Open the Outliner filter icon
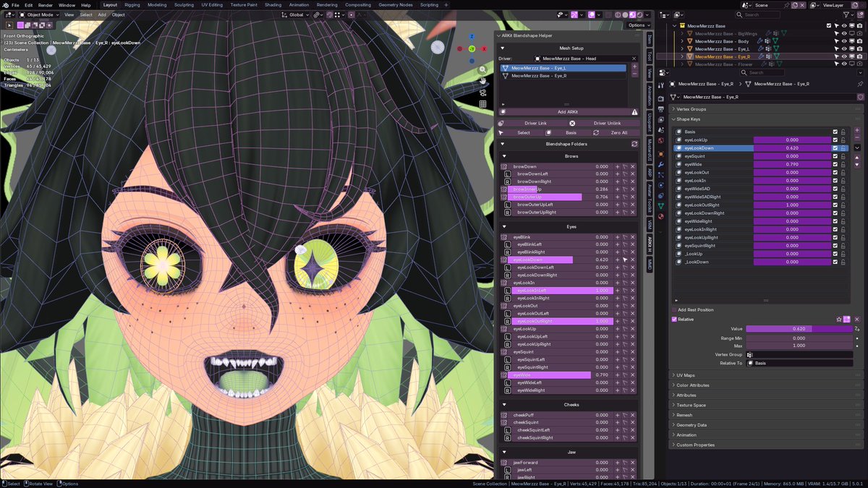The image size is (868, 488). coord(846,14)
